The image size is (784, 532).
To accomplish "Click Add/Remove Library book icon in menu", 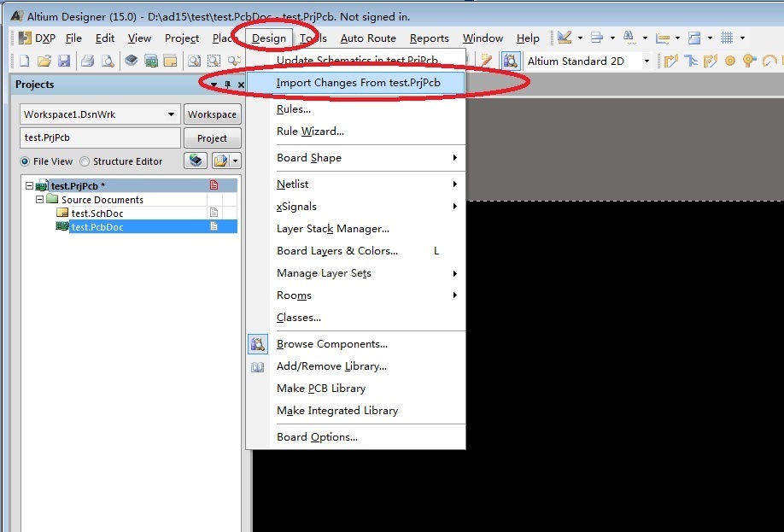I will click(258, 367).
